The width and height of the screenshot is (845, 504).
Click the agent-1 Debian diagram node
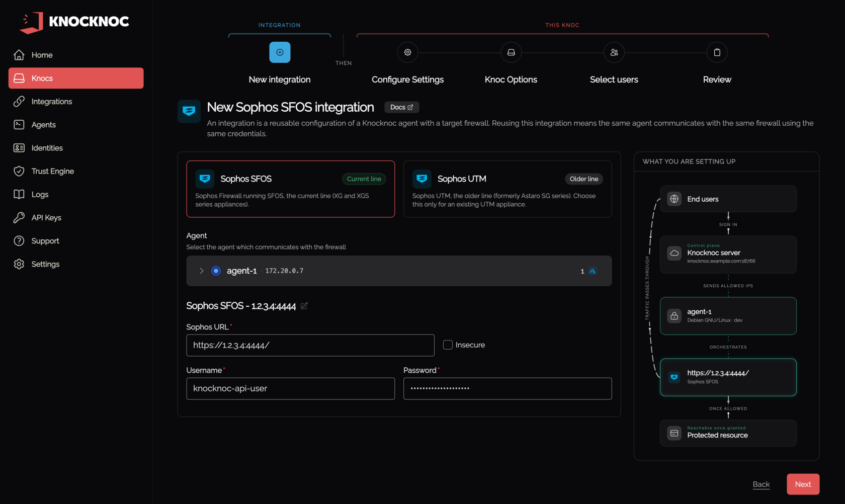pyautogui.click(x=728, y=316)
